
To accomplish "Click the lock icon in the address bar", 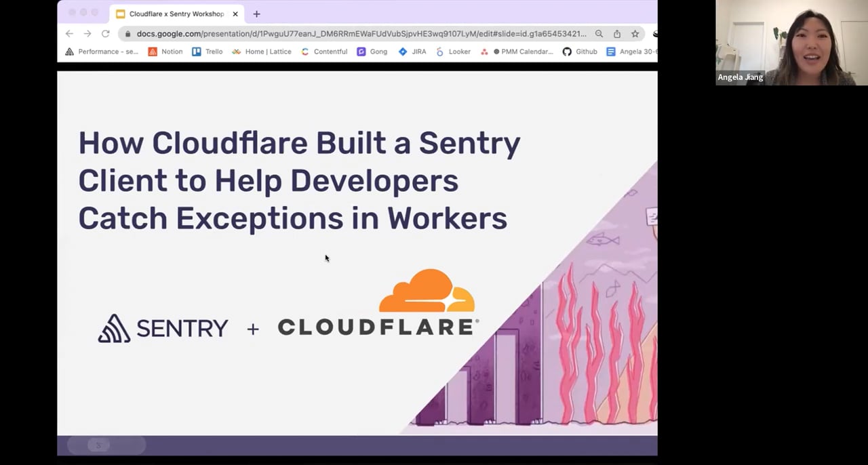I will pyautogui.click(x=127, y=34).
